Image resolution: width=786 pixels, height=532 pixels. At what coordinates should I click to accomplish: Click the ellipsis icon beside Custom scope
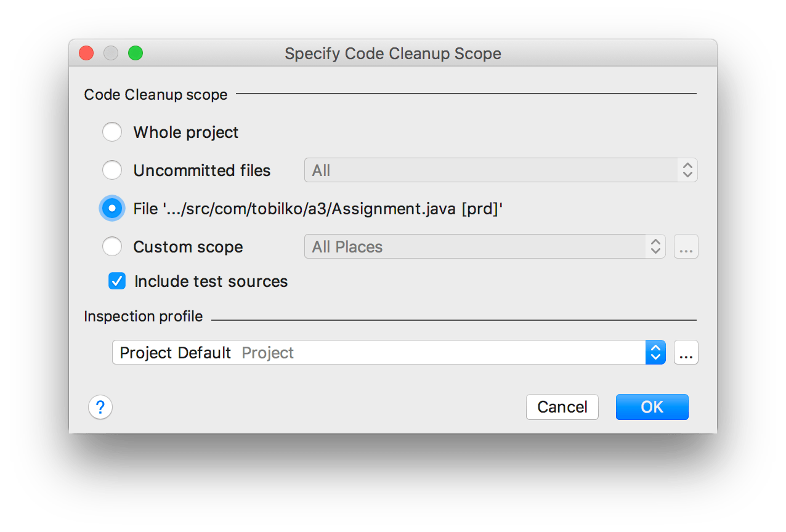(x=686, y=246)
